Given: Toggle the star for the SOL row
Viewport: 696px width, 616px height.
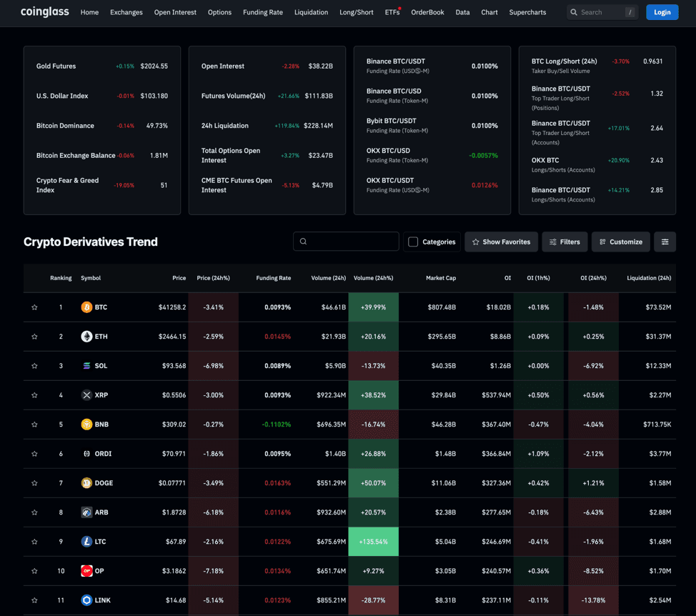Looking at the screenshot, I should (x=34, y=366).
